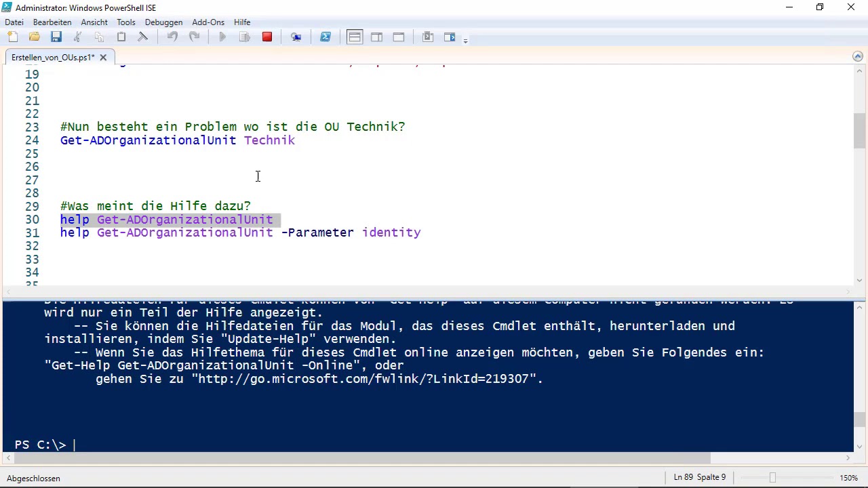The height and width of the screenshot is (488, 868).
Task: Click -Parameter on line 31
Action: coord(317,232)
